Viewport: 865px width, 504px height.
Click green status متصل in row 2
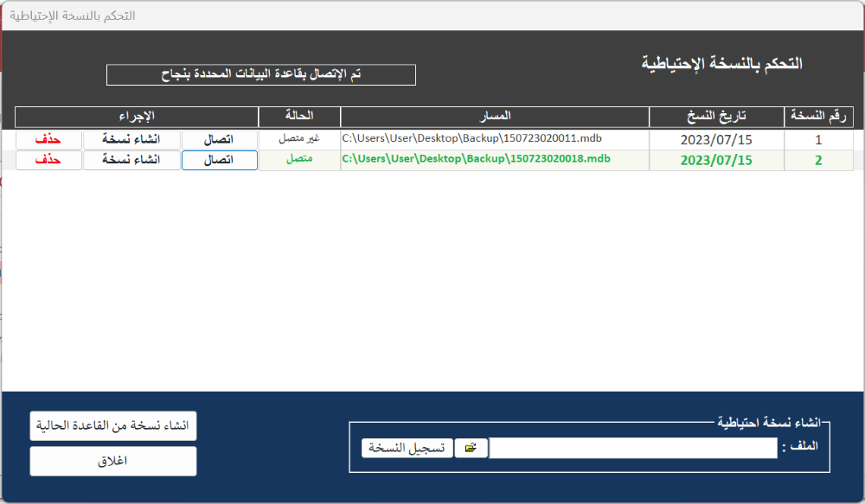299,160
